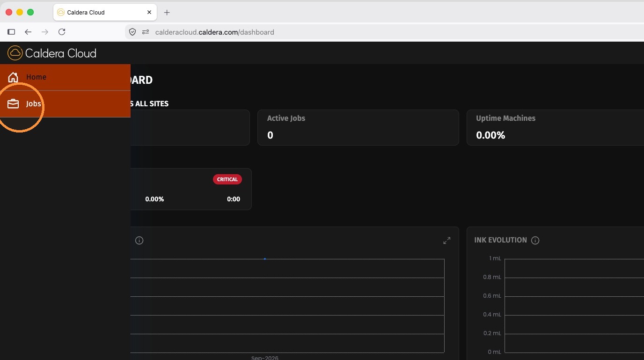Open the Uptime Machines card
This screenshot has height=360, width=644.
pyautogui.click(x=556, y=127)
